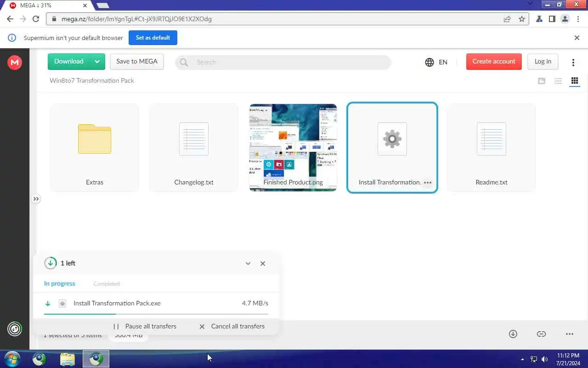
Task: Click the transfer status circle icon in sidebar
Action: [15, 329]
